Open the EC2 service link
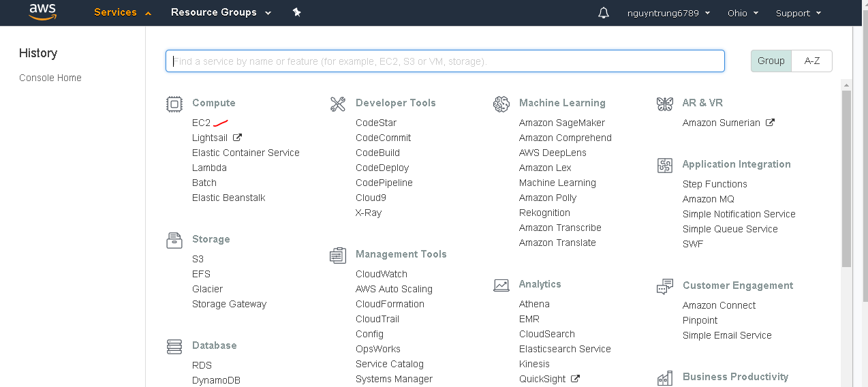 (x=201, y=123)
